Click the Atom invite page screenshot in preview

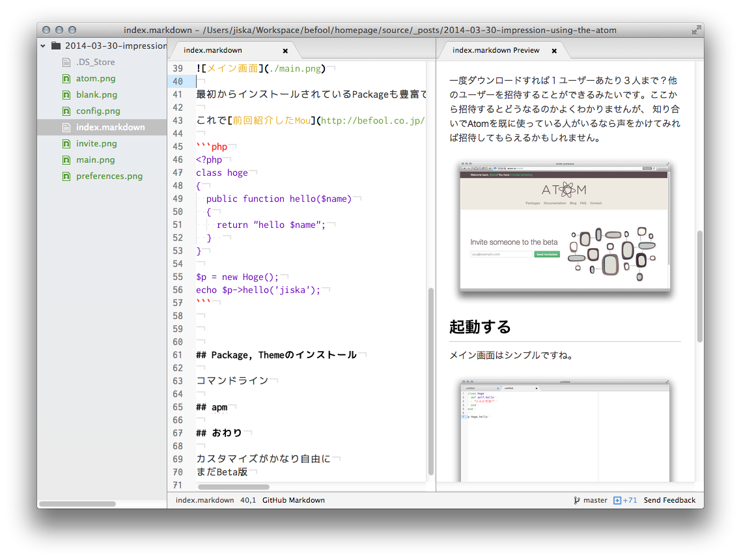[565, 226]
